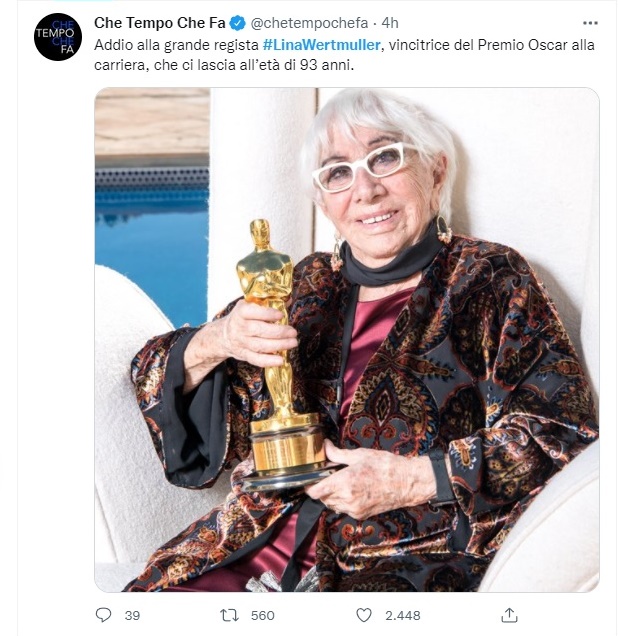Click the Che Tempo Che Fa display name
This screenshot has width=618, height=636.
pos(159,23)
